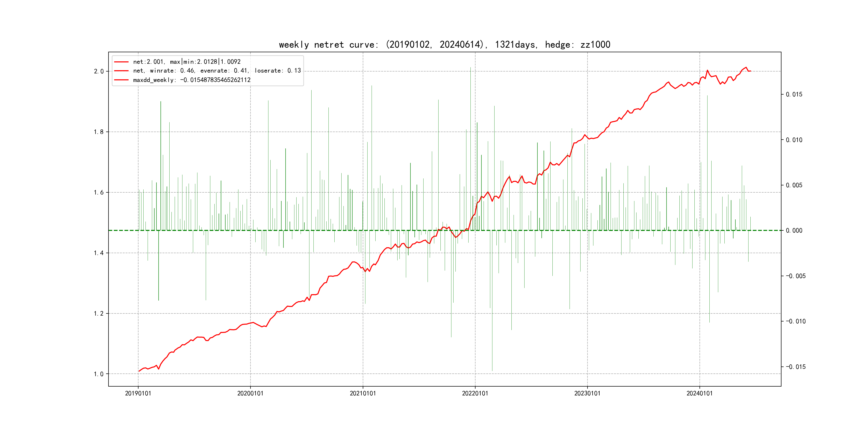Screen dimensions: 868x434
Task: Click the first legend entry 'net:2.001'
Action: click(x=187, y=62)
